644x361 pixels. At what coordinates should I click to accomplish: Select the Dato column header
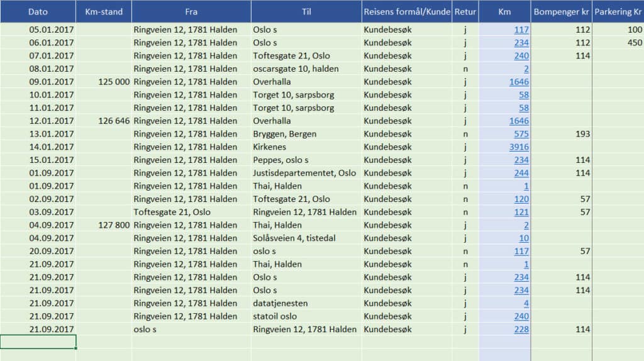(x=38, y=11)
